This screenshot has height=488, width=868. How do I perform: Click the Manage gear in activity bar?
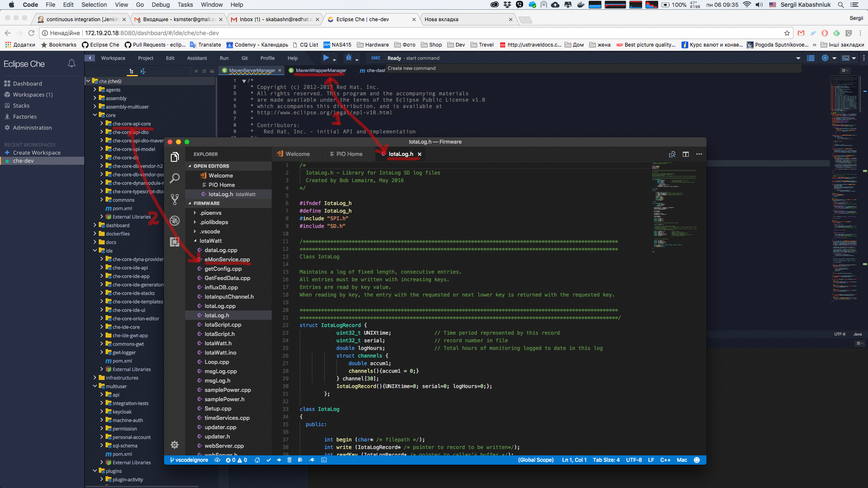pyautogui.click(x=175, y=445)
